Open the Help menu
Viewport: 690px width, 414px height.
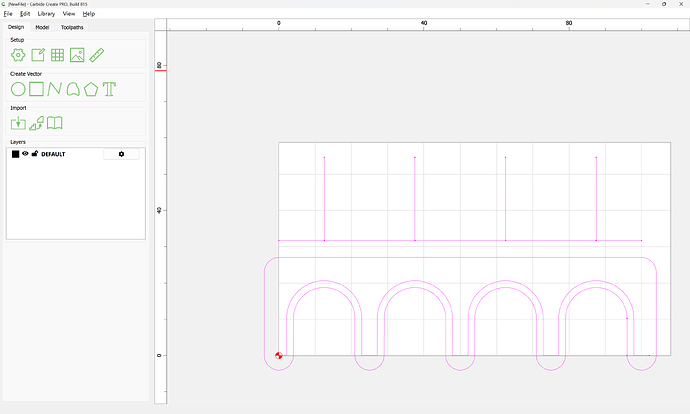[x=89, y=14]
